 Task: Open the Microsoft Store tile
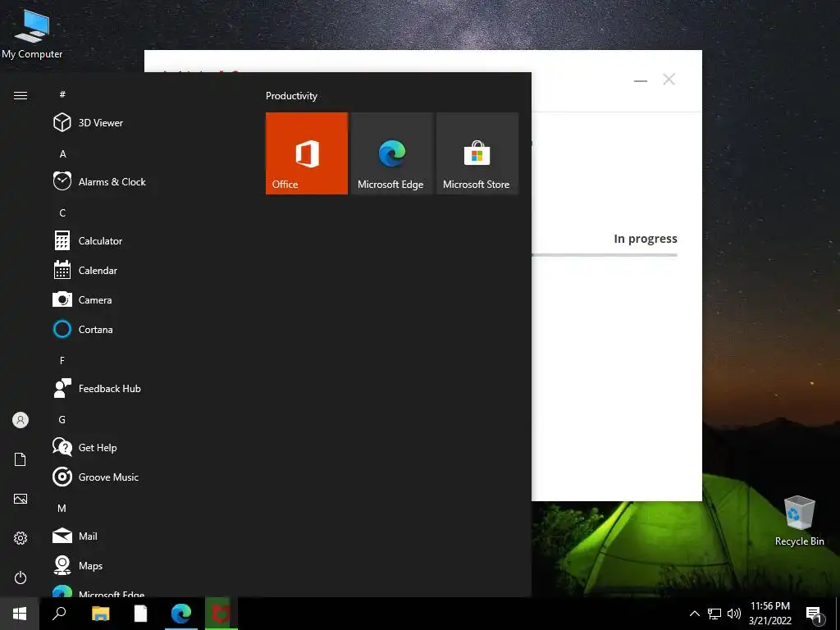click(x=477, y=153)
